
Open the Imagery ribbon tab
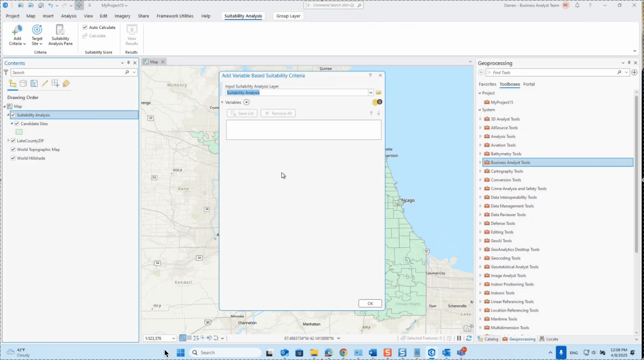[x=122, y=16]
